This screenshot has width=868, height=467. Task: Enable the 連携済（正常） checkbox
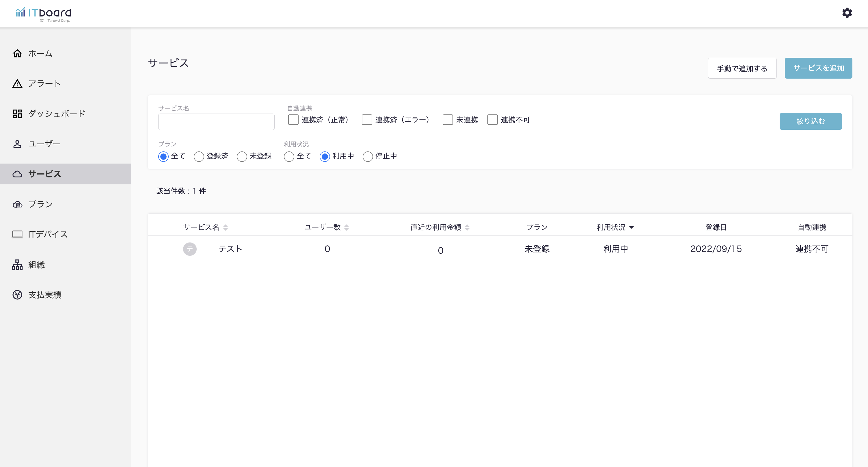click(293, 120)
